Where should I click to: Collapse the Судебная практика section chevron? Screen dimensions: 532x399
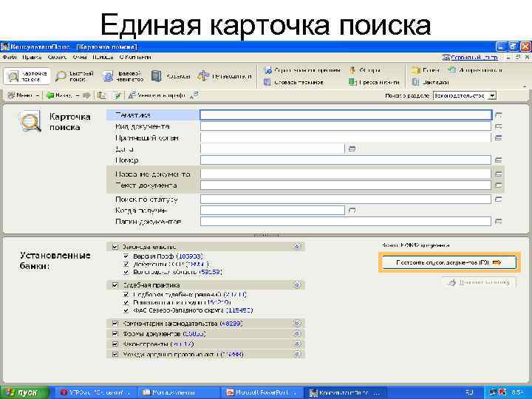297,285
